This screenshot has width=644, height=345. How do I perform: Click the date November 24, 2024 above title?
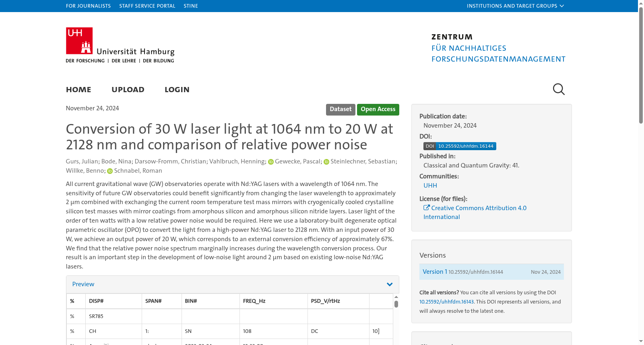[x=92, y=108]
